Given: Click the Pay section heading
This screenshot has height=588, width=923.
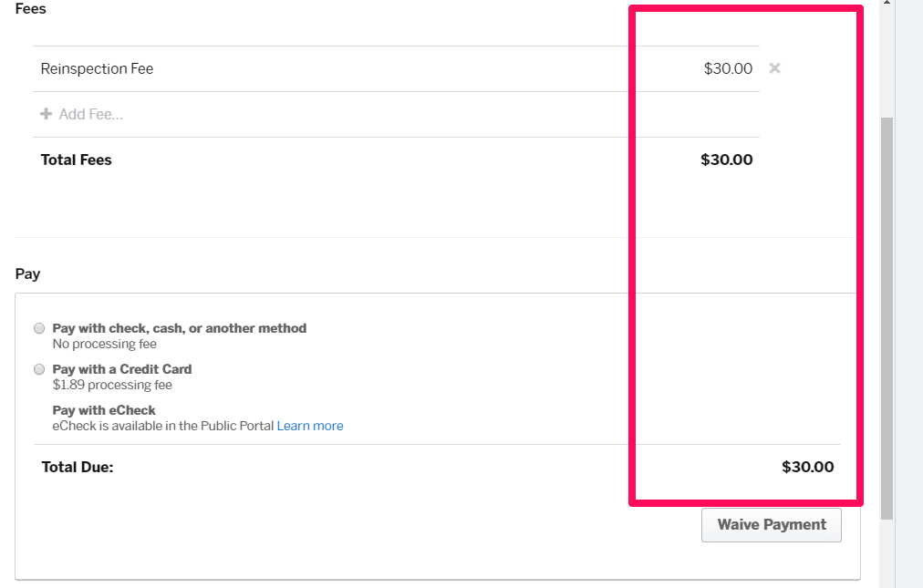Looking at the screenshot, I should coord(27,273).
